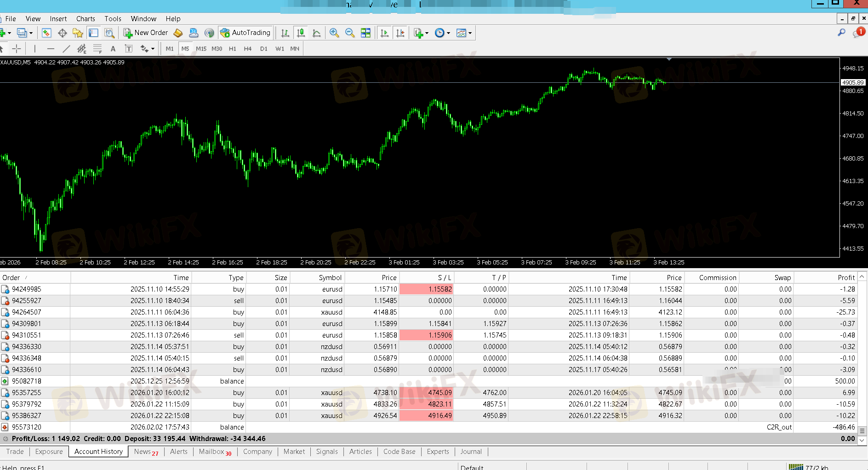This screenshot has height=470, width=868.
Task: Select the Fibonacci Retracement drawing tool
Action: tap(97, 49)
